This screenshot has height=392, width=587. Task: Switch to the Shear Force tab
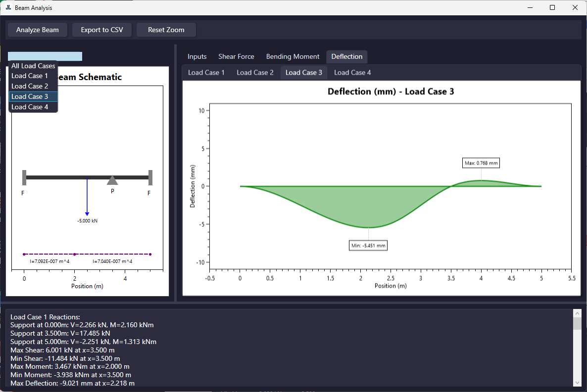click(x=236, y=56)
